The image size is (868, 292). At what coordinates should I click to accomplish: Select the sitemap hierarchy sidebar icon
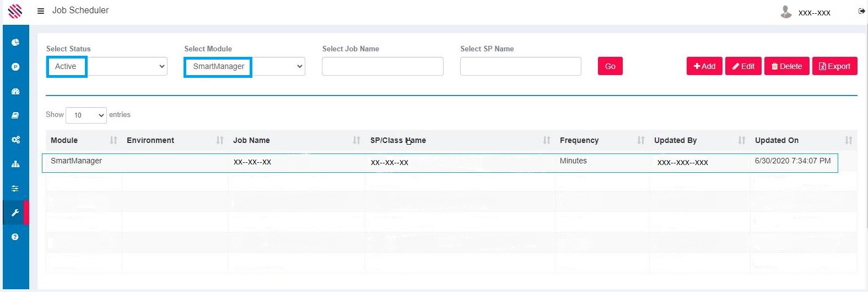click(15, 164)
